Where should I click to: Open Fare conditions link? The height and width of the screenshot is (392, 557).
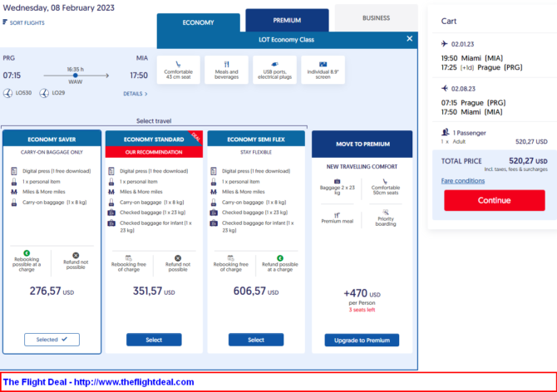pos(462,181)
